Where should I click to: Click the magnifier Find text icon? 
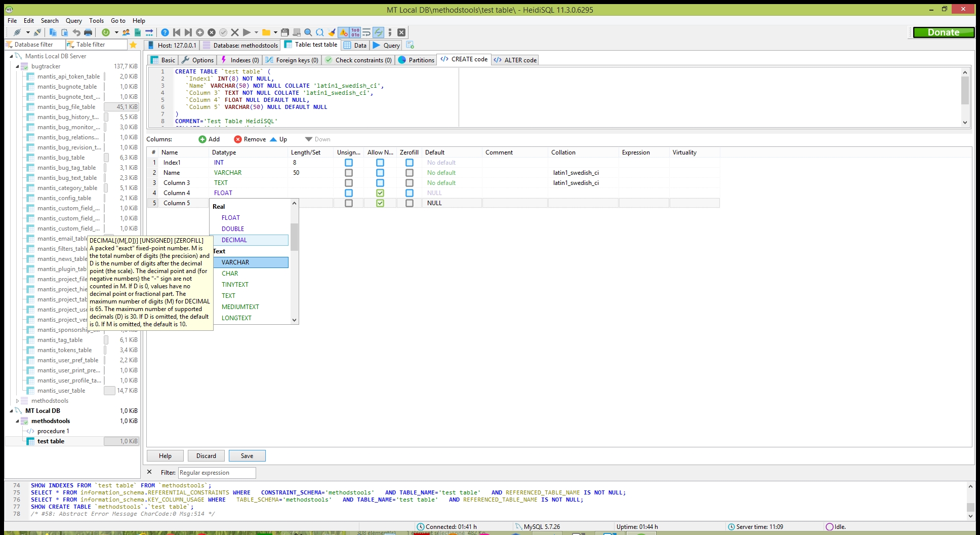(308, 32)
